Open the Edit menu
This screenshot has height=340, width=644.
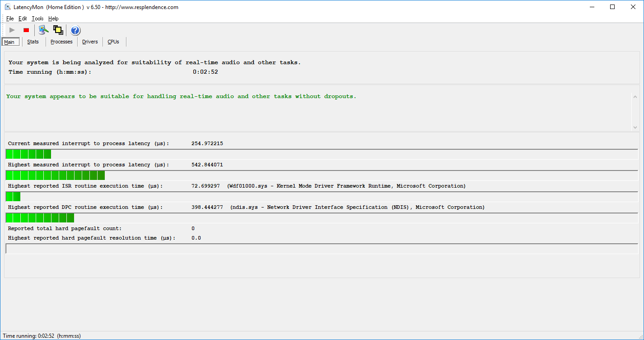(x=23, y=19)
